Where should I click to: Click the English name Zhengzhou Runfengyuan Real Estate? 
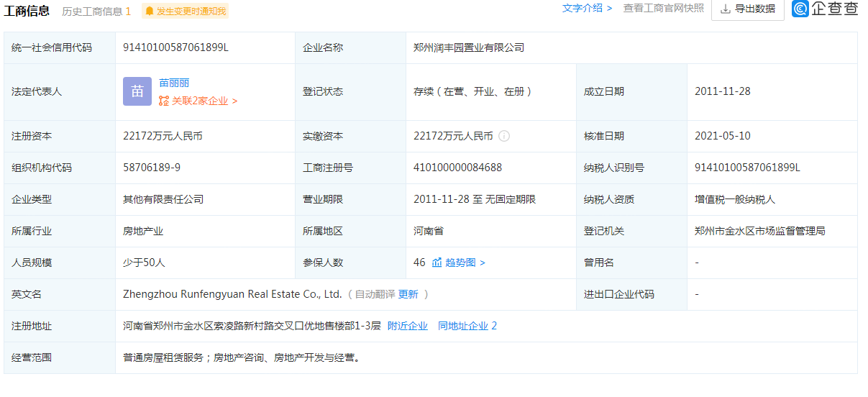tap(232, 294)
